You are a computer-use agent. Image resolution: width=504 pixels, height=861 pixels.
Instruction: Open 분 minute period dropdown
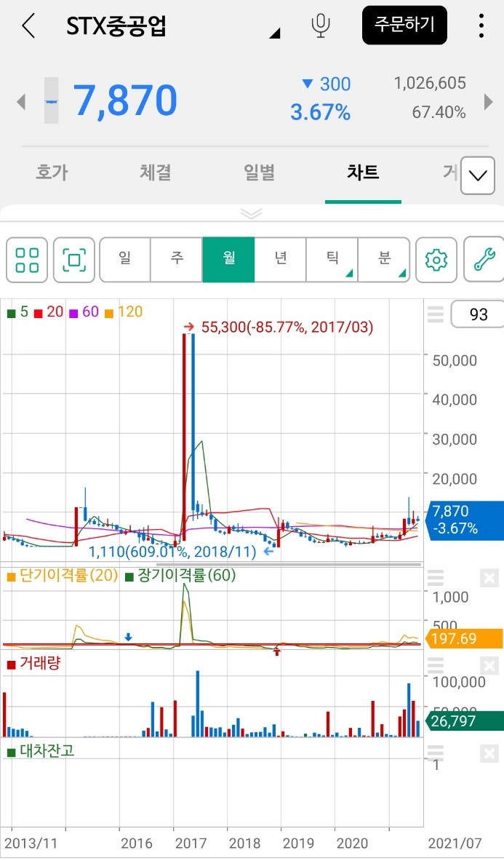coord(384,260)
